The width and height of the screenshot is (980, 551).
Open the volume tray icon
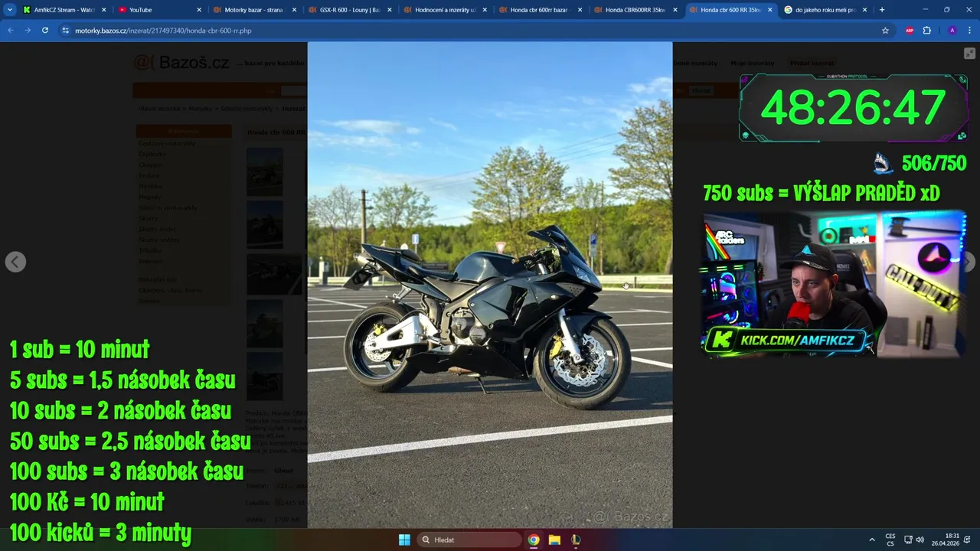[920, 540]
